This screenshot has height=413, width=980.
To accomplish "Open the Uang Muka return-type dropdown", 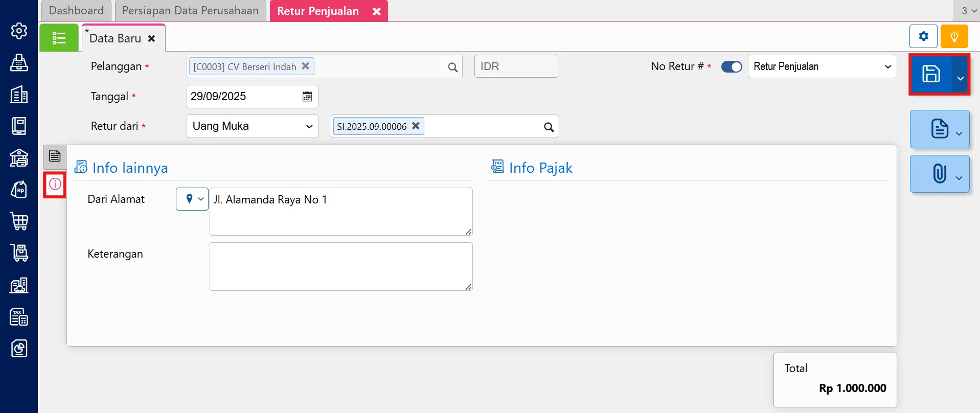I will (252, 126).
